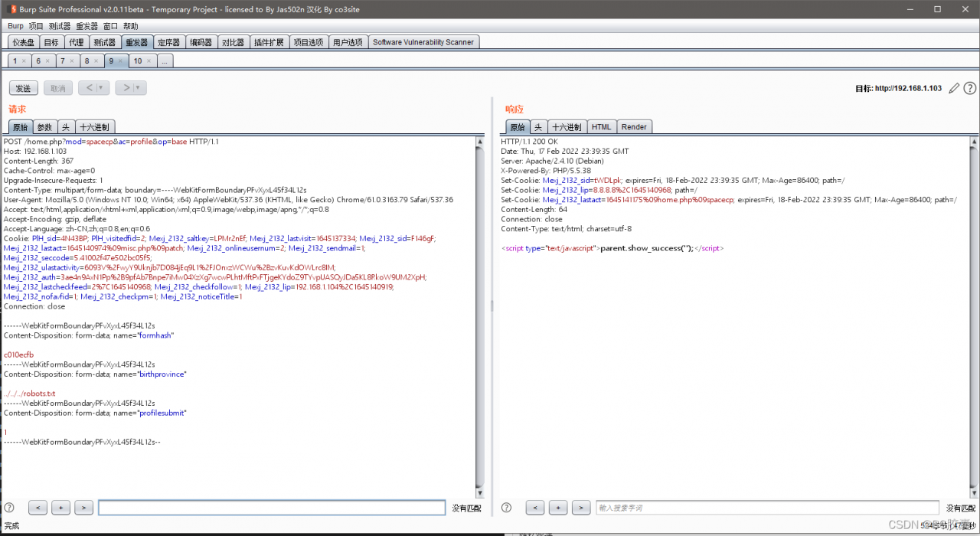The height and width of the screenshot is (536, 980).
Task: Close Repeater tab 10 with its x
Action: (x=149, y=61)
